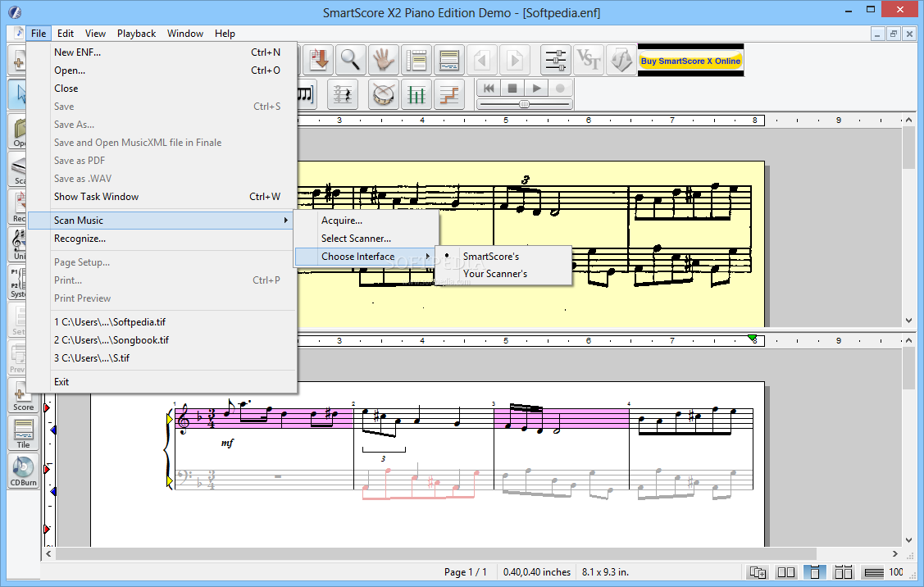Open the Edit menu
Viewport: 924px width, 587px height.
[66, 34]
